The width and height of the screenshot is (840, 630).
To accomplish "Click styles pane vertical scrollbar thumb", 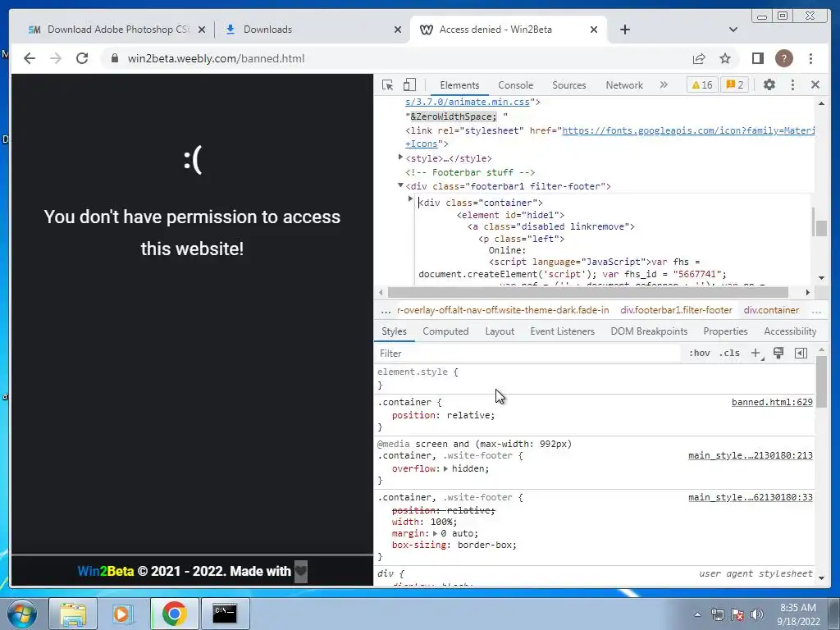I will pos(821,381).
